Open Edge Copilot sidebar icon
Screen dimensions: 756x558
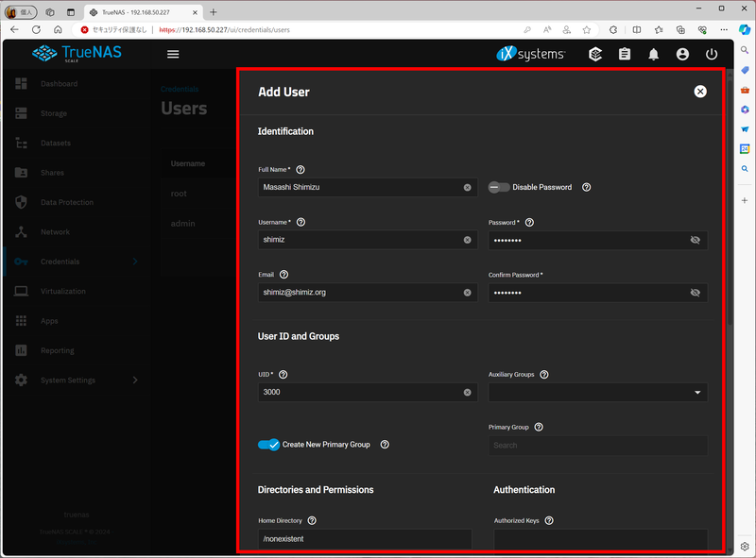[745, 29]
